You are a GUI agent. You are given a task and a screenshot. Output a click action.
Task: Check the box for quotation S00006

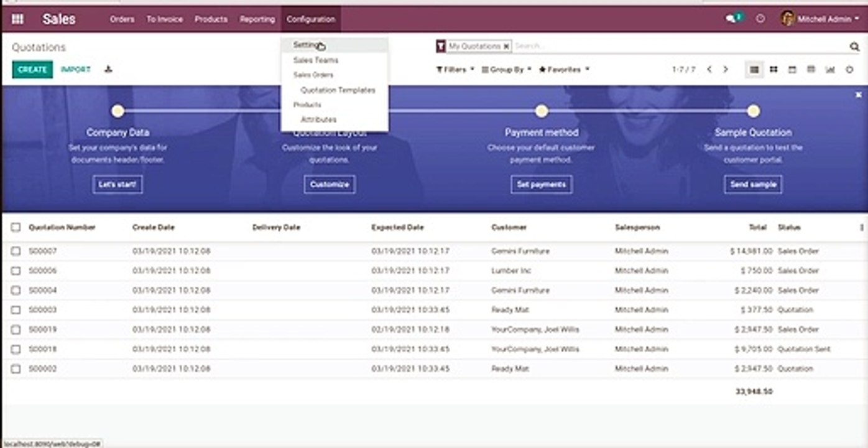[x=16, y=271]
